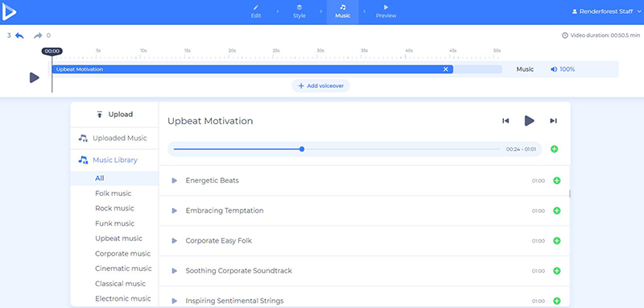The width and height of the screenshot is (644, 308).
Task: Click the Upbeat Motivation player heading
Action: pyautogui.click(x=210, y=121)
